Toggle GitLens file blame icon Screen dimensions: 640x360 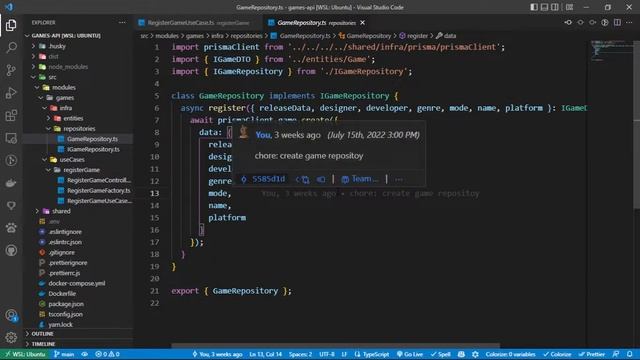click(x=605, y=22)
